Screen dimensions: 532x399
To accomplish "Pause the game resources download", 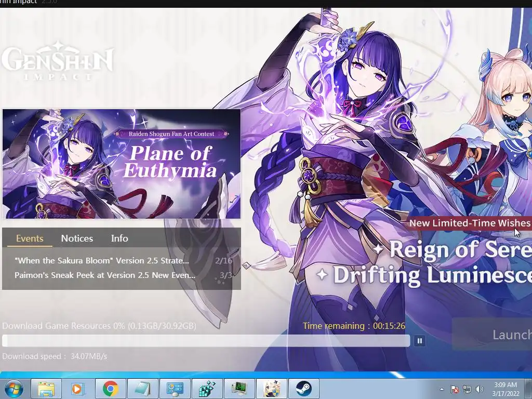I will tap(420, 341).
